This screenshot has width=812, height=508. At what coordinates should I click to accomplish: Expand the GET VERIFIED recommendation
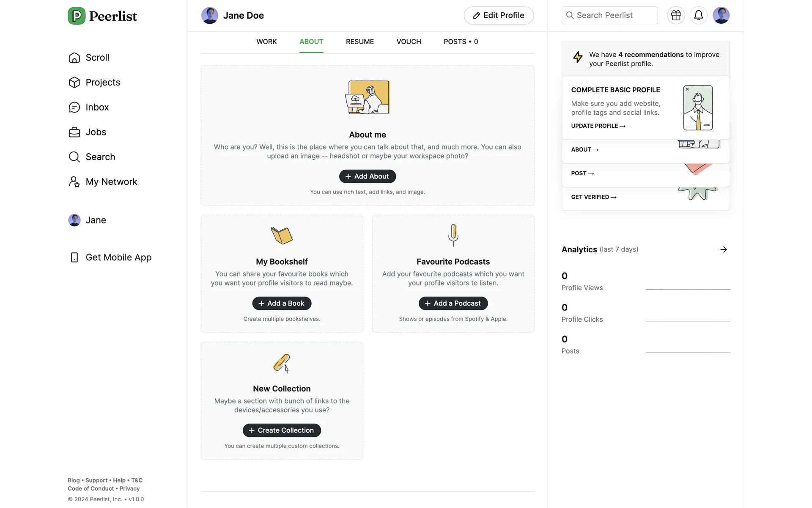tap(593, 197)
